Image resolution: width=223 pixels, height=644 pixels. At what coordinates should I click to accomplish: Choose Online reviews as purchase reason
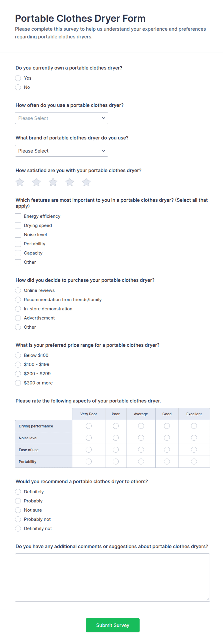[x=18, y=290]
